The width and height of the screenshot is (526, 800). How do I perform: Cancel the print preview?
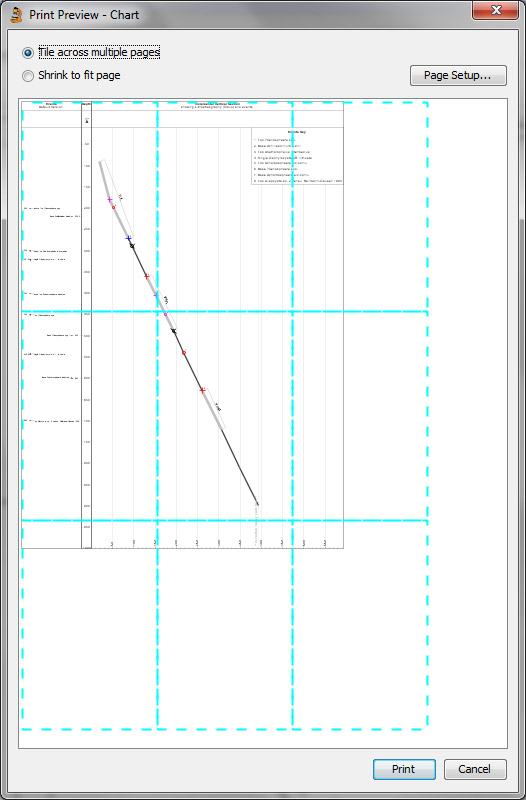pos(475,769)
